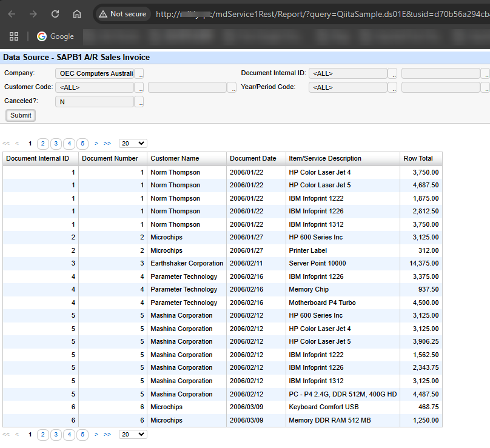Open the apps grid icon in bookmarks bar
The image size is (490, 448).
point(14,36)
